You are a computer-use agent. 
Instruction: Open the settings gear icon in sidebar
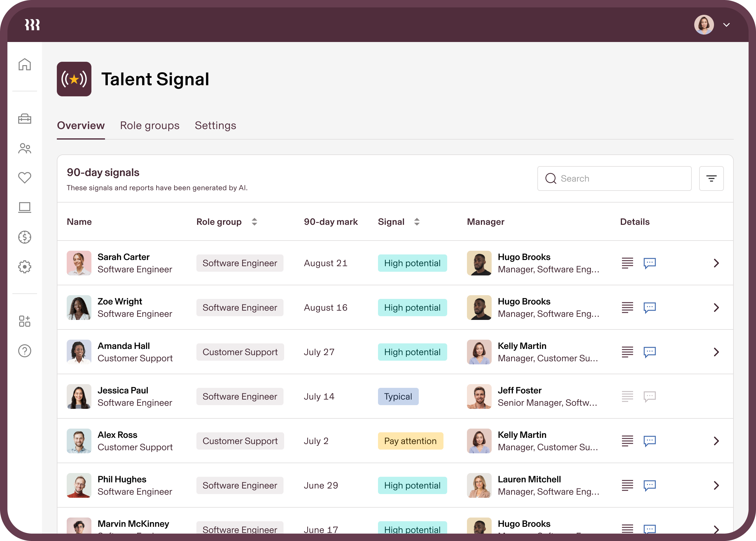25,266
